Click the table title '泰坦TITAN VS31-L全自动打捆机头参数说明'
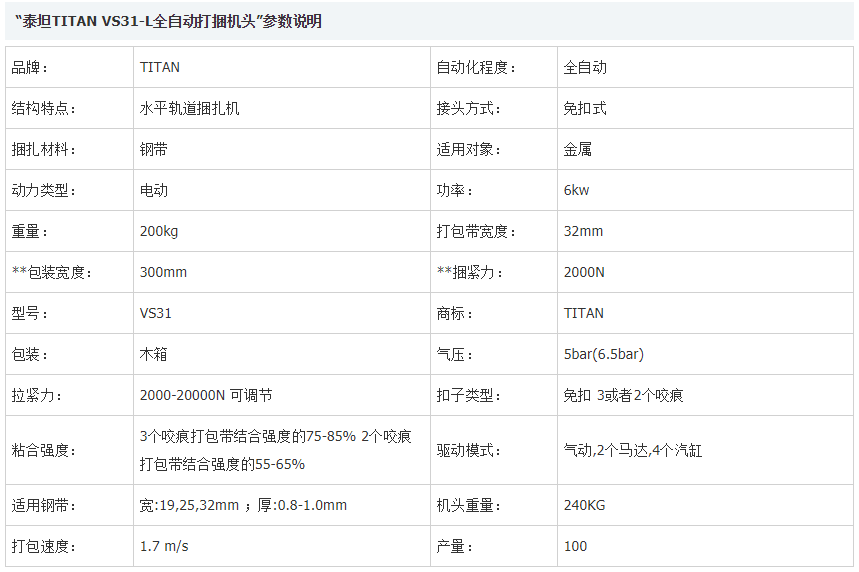Viewport: 859px width, 572px height. 169,21
